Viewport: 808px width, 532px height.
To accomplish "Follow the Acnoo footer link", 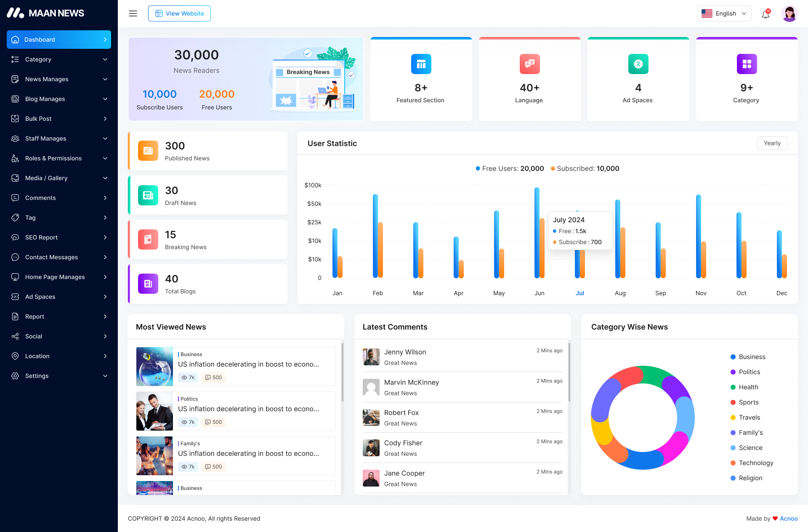I will coord(789,519).
